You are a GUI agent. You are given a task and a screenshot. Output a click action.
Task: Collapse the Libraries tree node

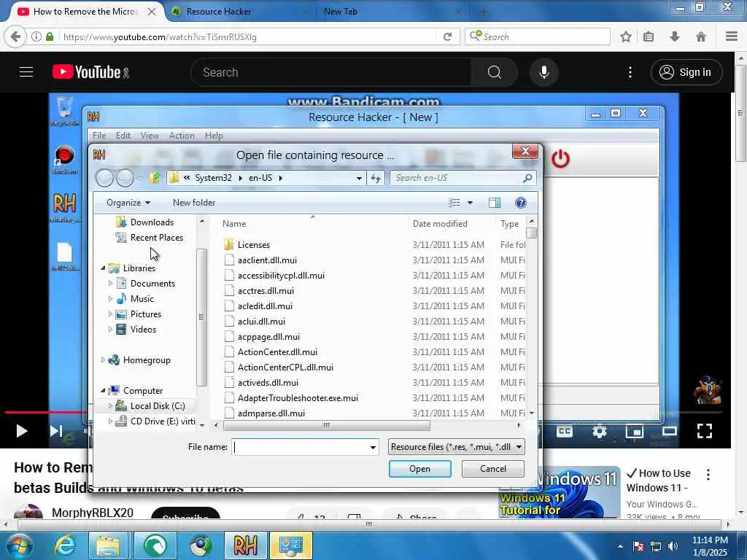pyautogui.click(x=103, y=268)
